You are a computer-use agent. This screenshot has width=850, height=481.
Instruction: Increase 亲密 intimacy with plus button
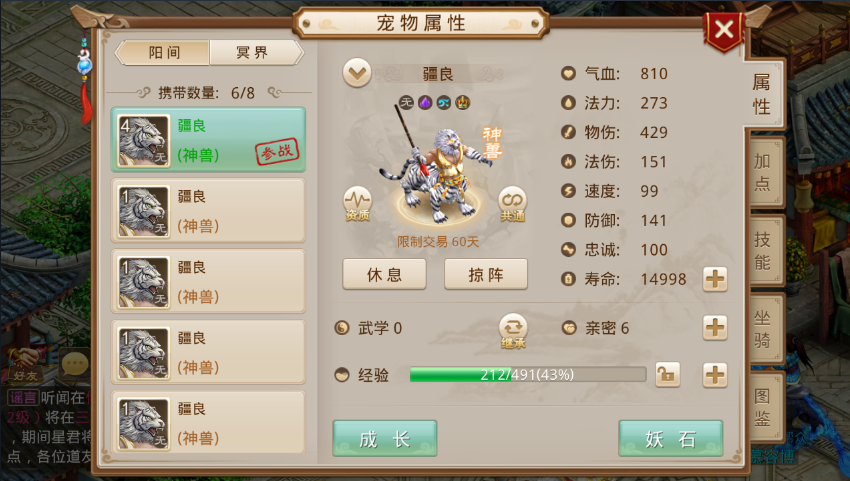[x=715, y=328]
